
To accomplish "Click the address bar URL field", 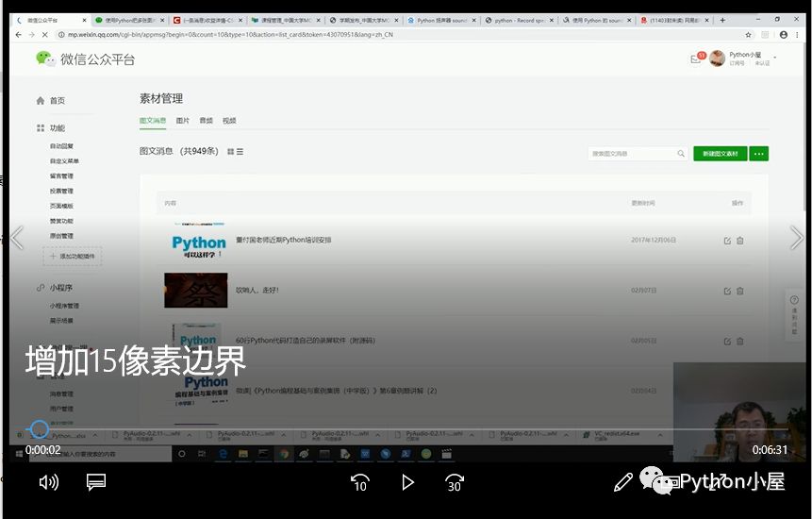I will [x=399, y=35].
